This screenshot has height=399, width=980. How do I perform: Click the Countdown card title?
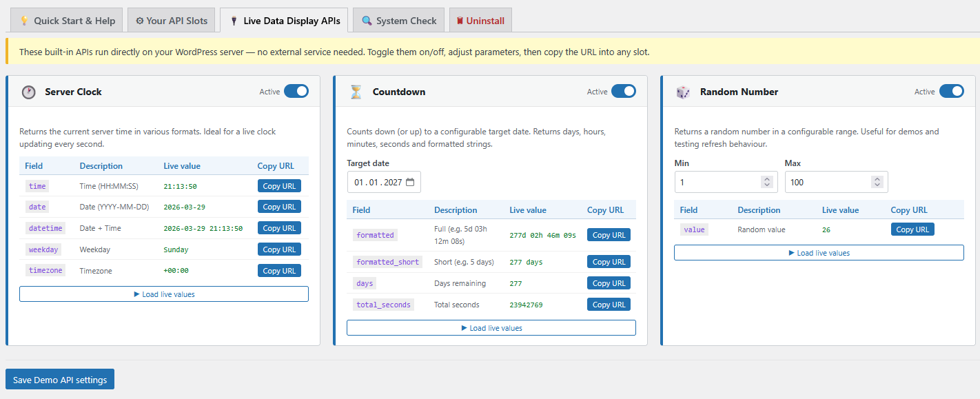399,92
